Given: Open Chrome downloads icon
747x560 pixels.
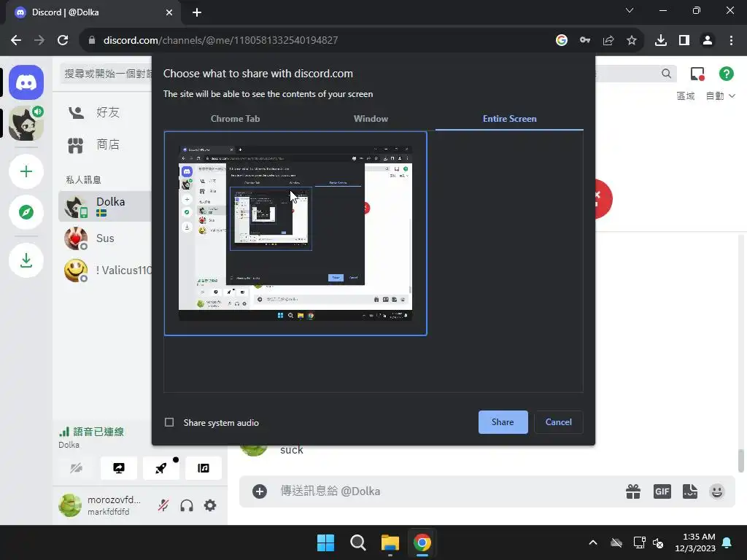Looking at the screenshot, I should pos(661,40).
